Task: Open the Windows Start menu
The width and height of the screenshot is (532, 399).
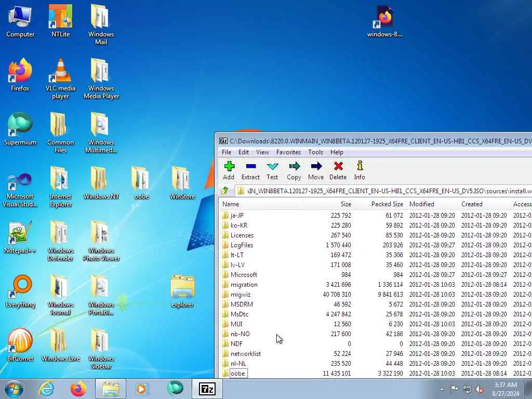Action: [14, 389]
